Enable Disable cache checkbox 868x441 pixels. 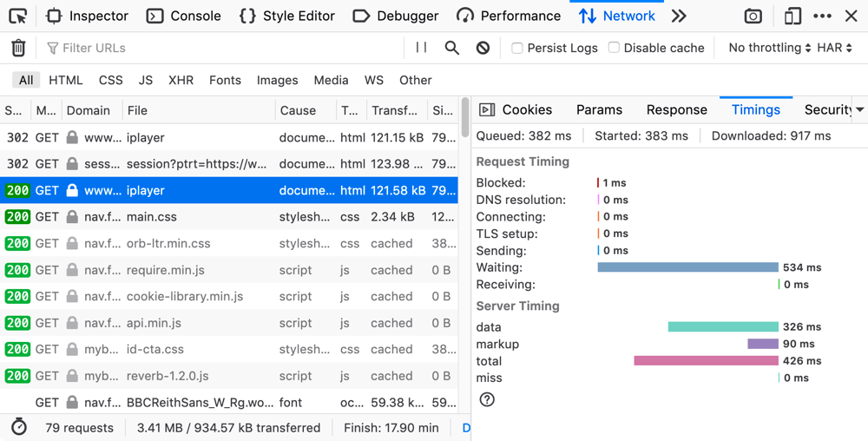pyautogui.click(x=614, y=48)
